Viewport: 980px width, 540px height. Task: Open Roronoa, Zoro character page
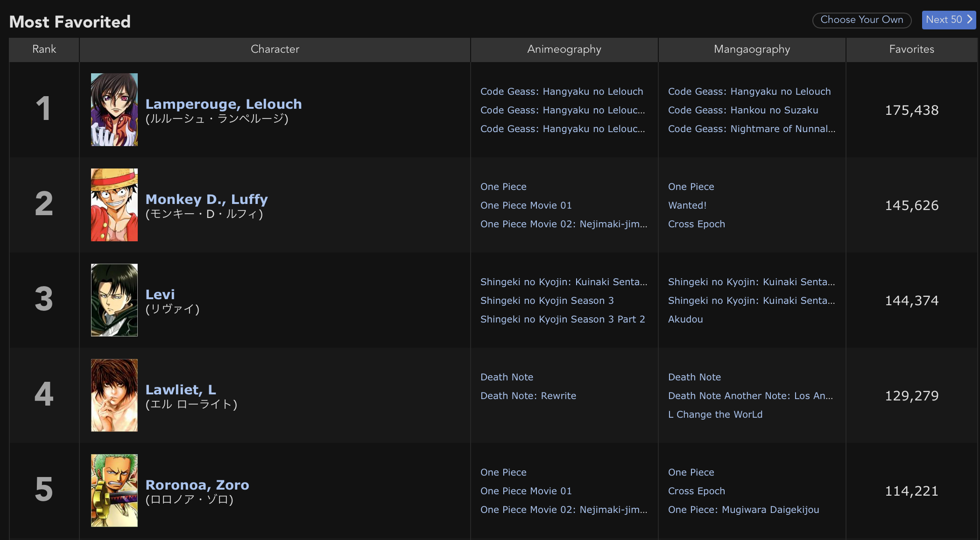pos(197,485)
